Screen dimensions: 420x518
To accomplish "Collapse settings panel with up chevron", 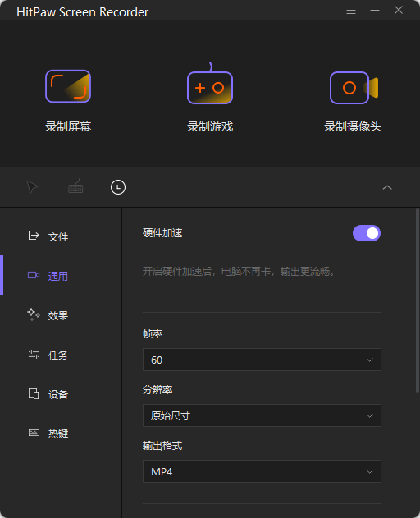I will tap(387, 187).
